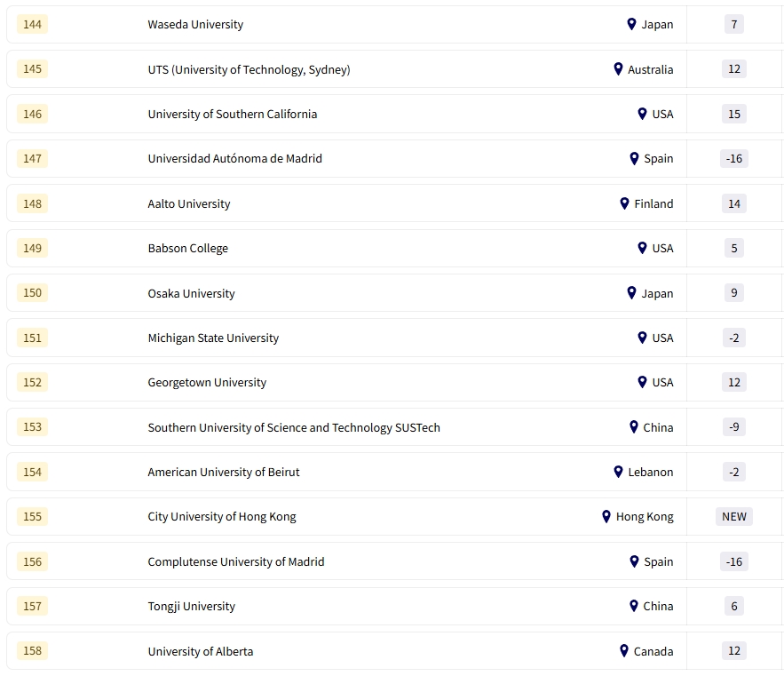
Task: Click the -16 change badge for Complutense University
Action: [733, 561]
